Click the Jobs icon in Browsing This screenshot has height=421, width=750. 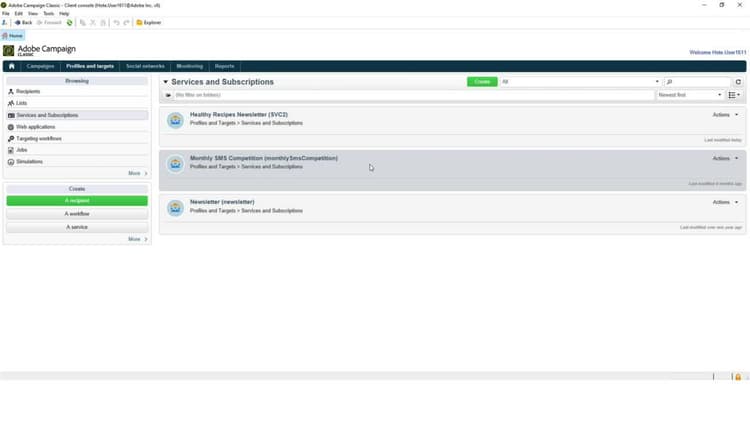[11, 150]
